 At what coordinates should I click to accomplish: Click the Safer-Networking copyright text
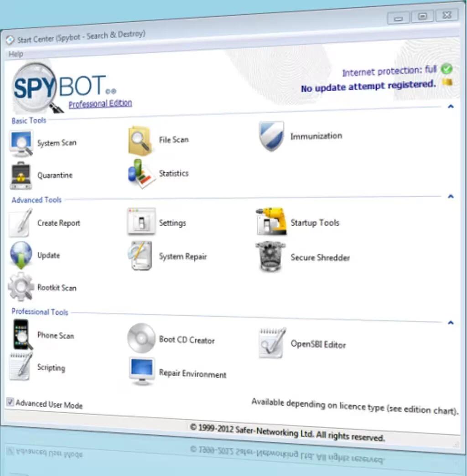(x=287, y=433)
